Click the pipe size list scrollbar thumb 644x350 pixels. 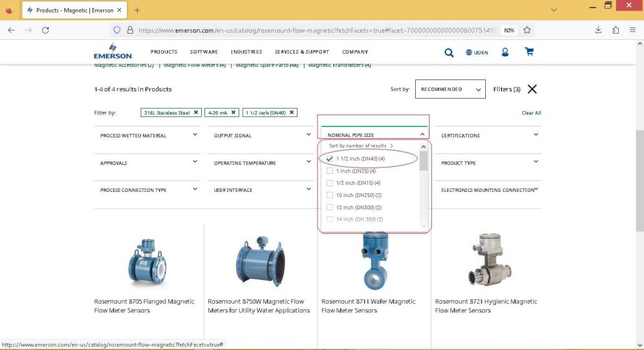(423, 161)
